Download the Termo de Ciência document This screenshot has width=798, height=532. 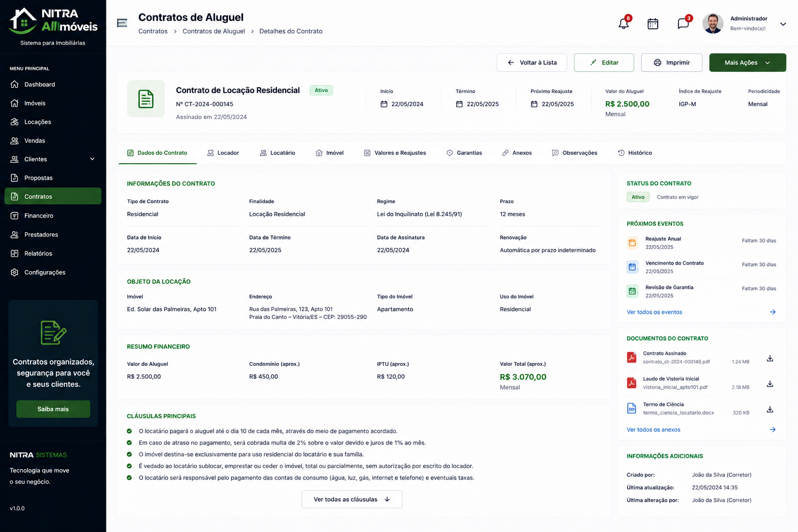tap(770, 409)
